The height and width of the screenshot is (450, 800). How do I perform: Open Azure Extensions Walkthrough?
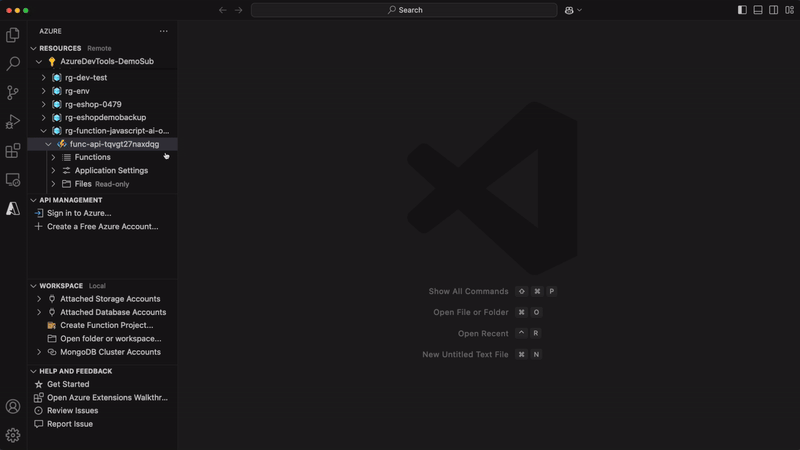coord(107,397)
